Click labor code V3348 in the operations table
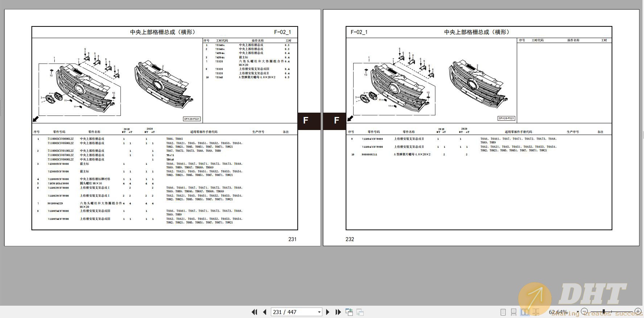Screen dimensions: 644x318 [x=219, y=78]
